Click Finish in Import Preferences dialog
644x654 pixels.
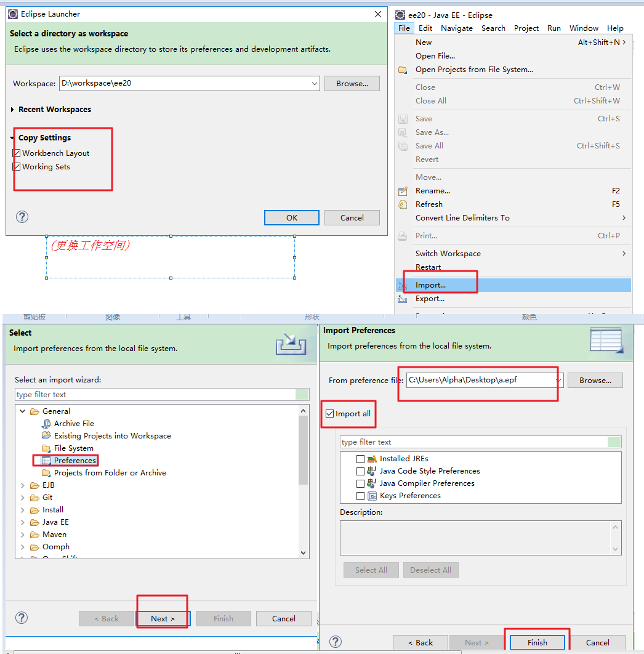[x=537, y=642]
